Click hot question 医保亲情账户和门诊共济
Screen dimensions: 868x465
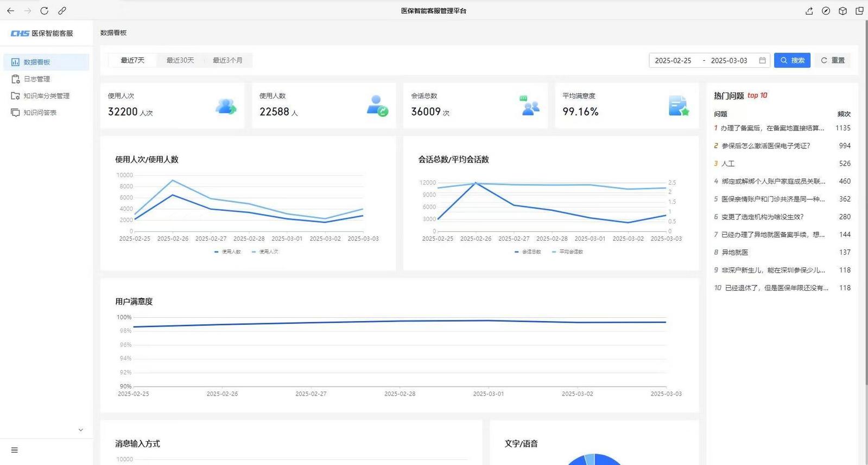(x=773, y=199)
